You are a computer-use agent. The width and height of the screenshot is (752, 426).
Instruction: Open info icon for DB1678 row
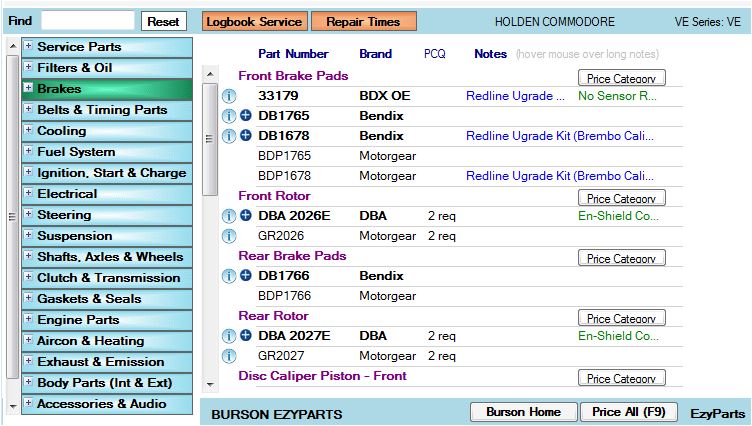(229, 136)
